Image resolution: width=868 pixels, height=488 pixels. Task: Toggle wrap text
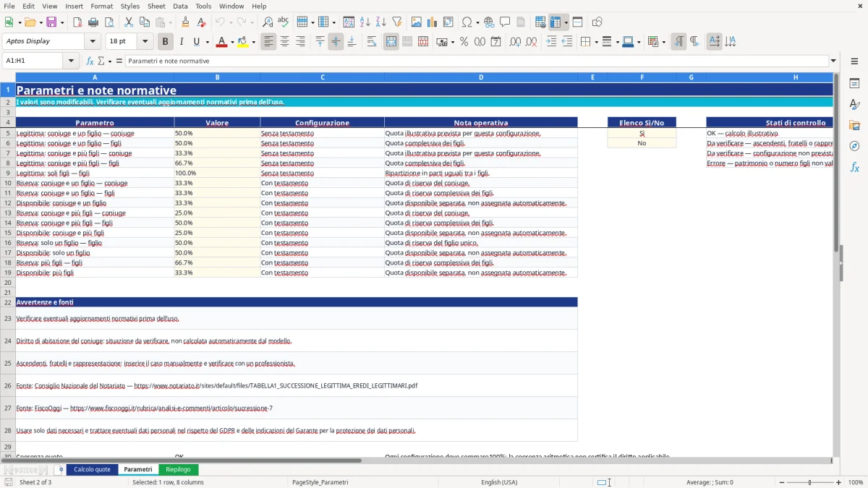point(372,42)
